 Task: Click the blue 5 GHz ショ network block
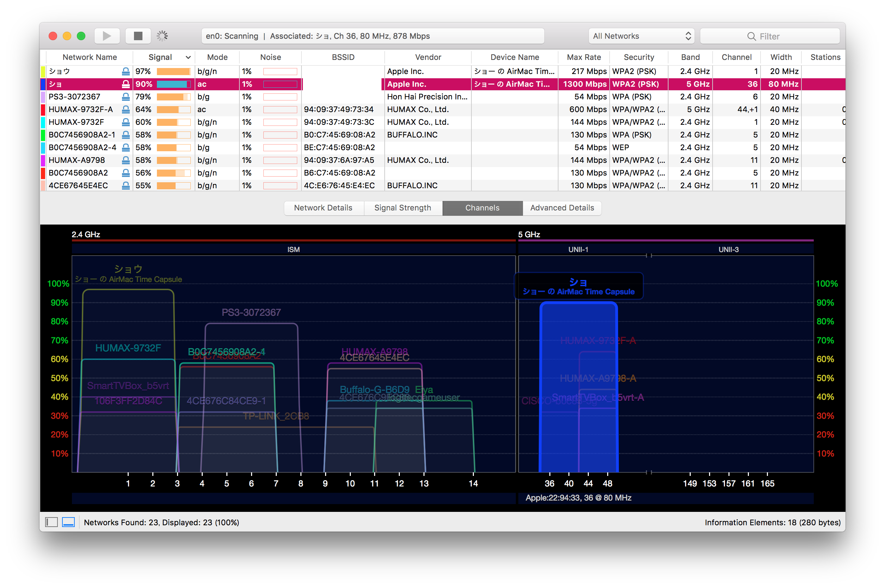(x=578, y=386)
